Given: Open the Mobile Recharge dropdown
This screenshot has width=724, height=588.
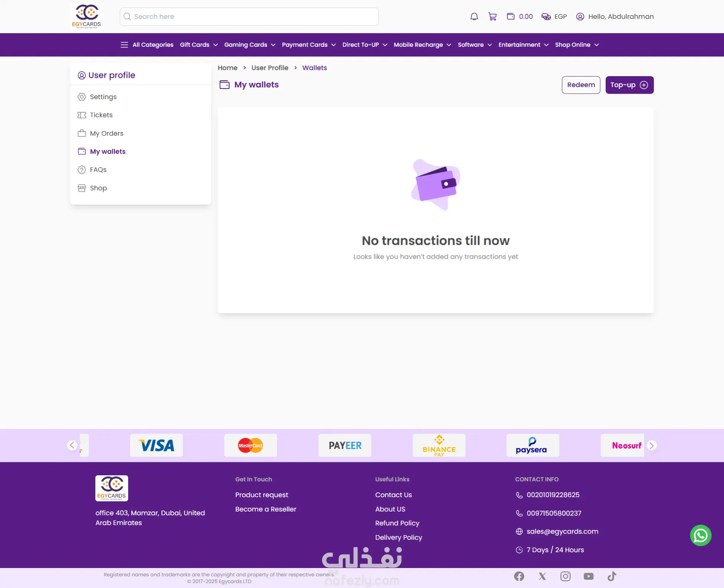Looking at the screenshot, I should 422,45.
